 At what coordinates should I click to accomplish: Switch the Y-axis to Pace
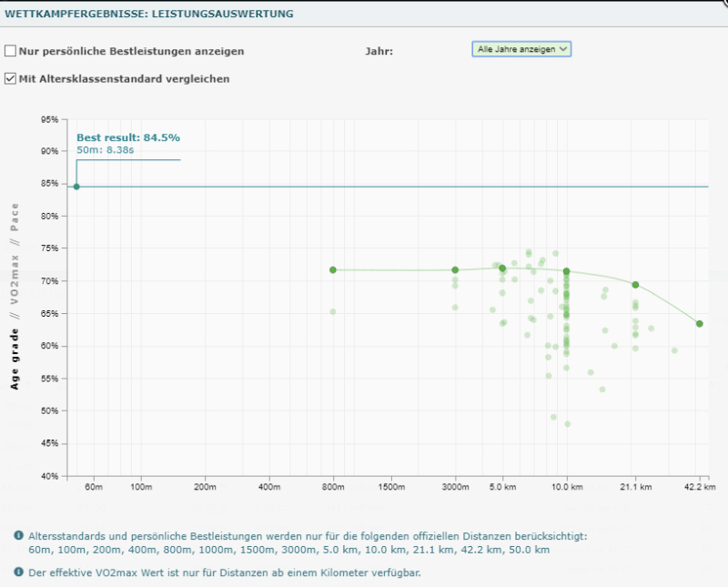(15, 218)
